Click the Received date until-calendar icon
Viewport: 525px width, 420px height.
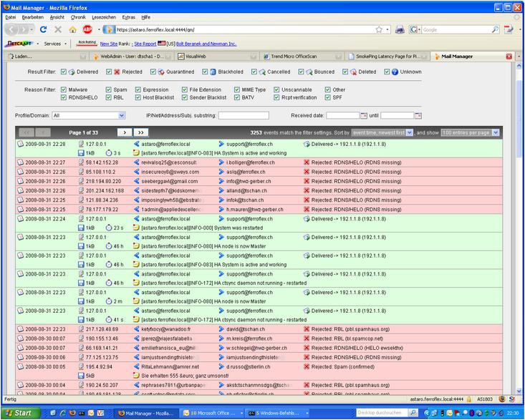(418, 114)
